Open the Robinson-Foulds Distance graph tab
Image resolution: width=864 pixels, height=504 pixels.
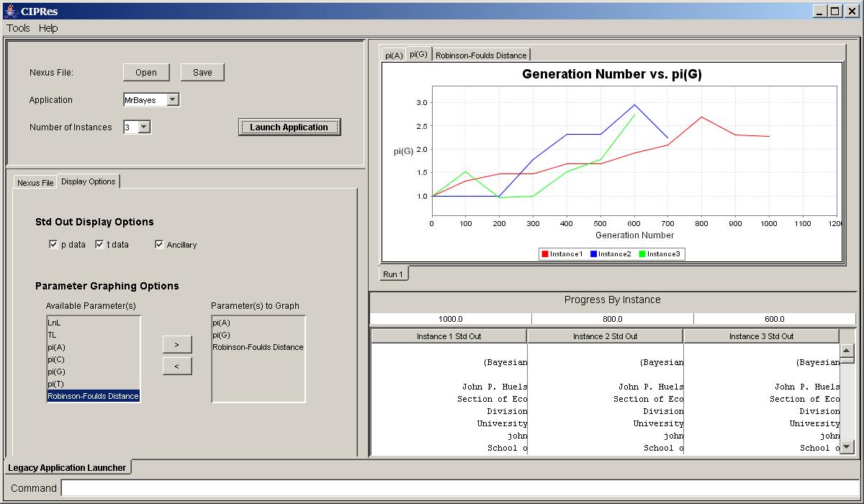(482, 55)
